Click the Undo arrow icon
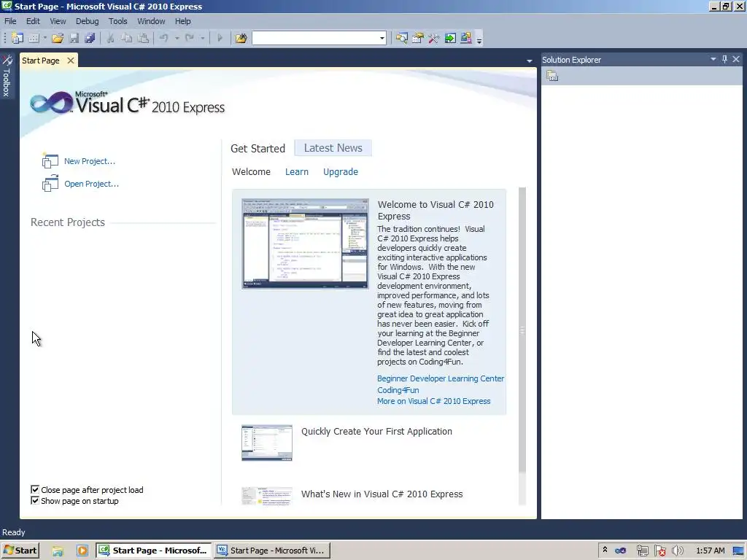Viewport: 747px width, 560px height. (x=164, y=38)
